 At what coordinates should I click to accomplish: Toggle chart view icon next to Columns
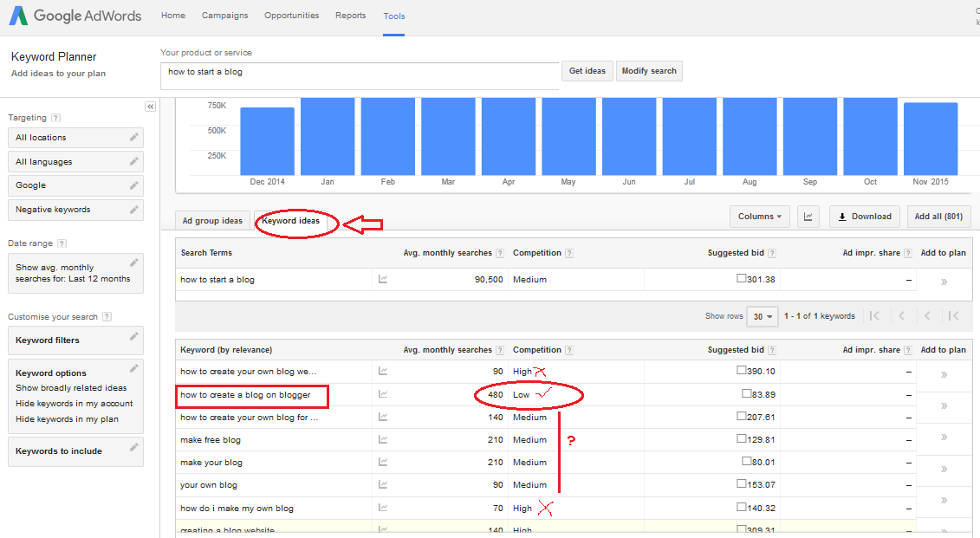[808, 217]
